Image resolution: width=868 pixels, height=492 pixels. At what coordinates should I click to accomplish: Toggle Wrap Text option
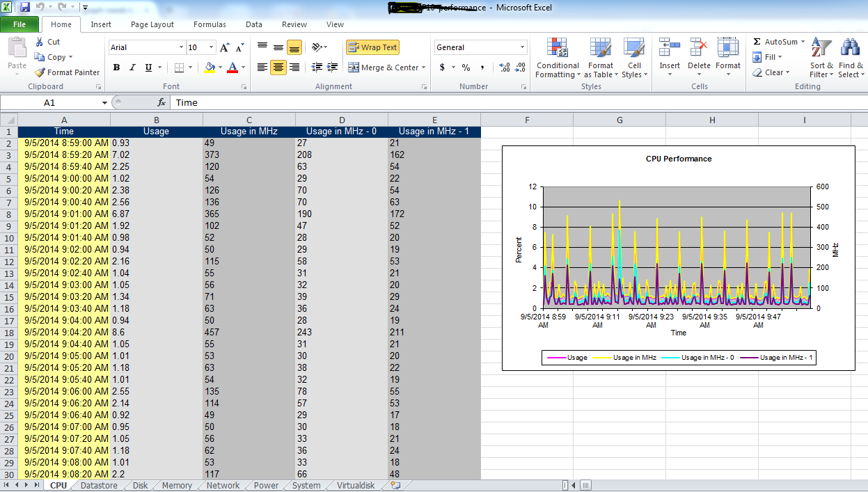(x=372, y=47)
